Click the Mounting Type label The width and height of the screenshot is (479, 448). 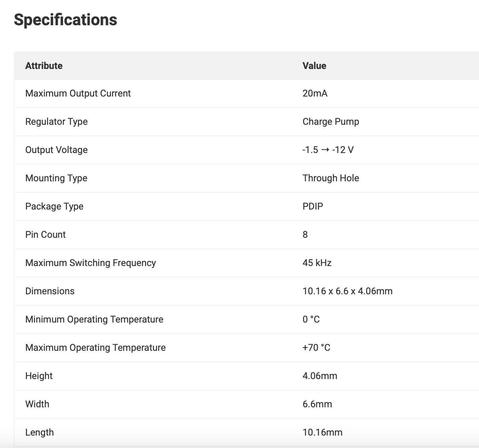click(x=56, y=178)
